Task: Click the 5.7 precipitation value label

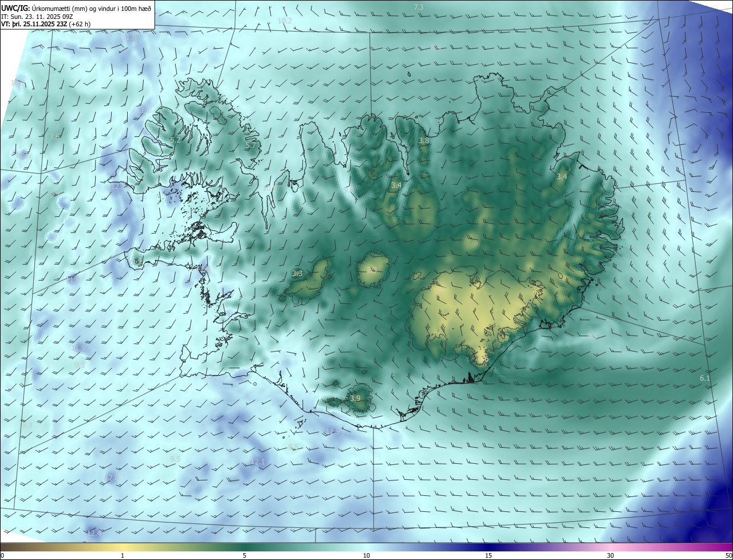Action: click(x=250, y=145)
